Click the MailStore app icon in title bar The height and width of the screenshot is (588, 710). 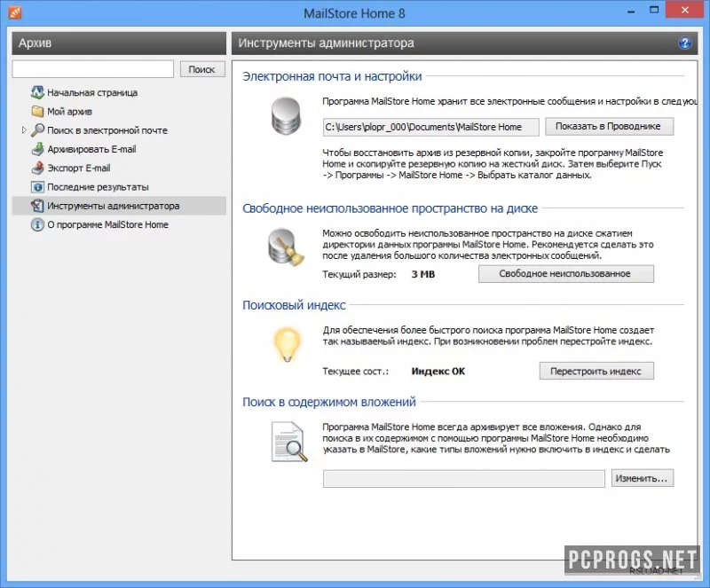pos(15,12)
